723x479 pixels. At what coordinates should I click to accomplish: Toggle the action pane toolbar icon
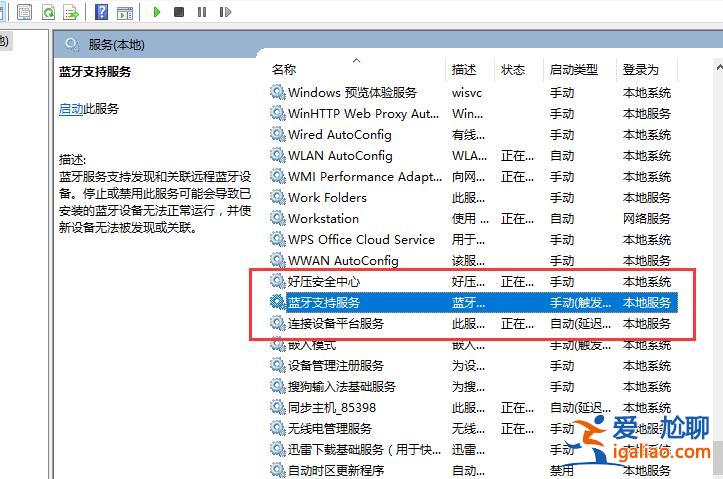(x=124, y=12)
